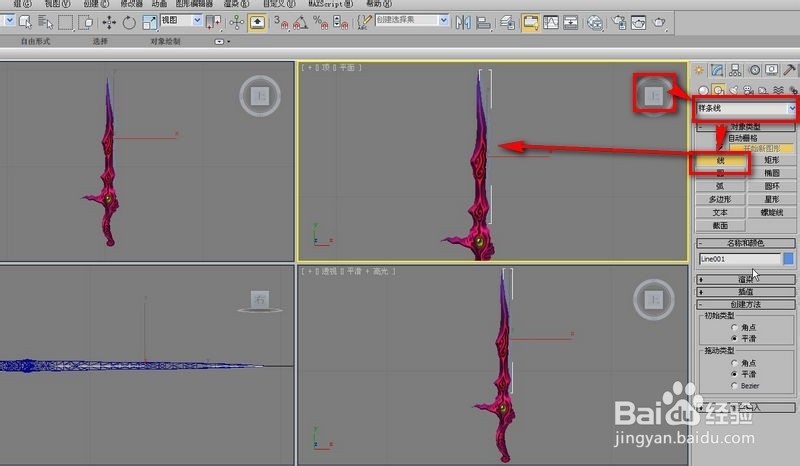The width and height of the screenshot is (800, 466).
Task: Click the 圆环 donut shape button
Action: click(771, 186)
